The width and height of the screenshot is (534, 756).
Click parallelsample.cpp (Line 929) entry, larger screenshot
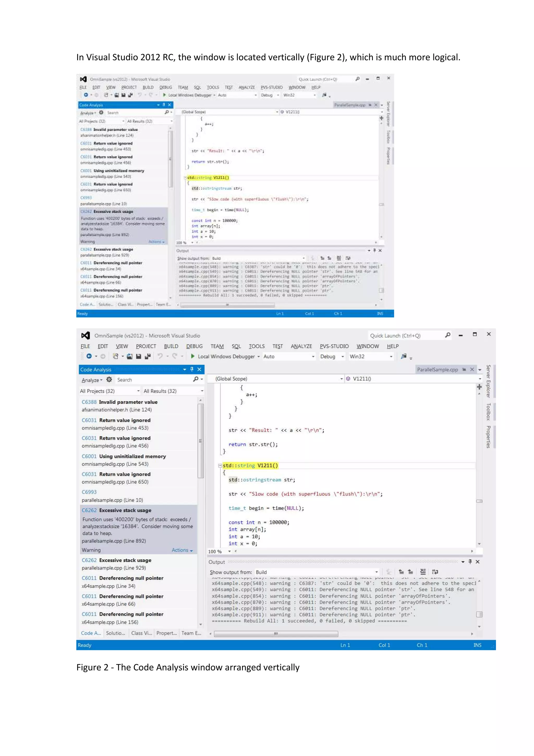pos(114,568)
